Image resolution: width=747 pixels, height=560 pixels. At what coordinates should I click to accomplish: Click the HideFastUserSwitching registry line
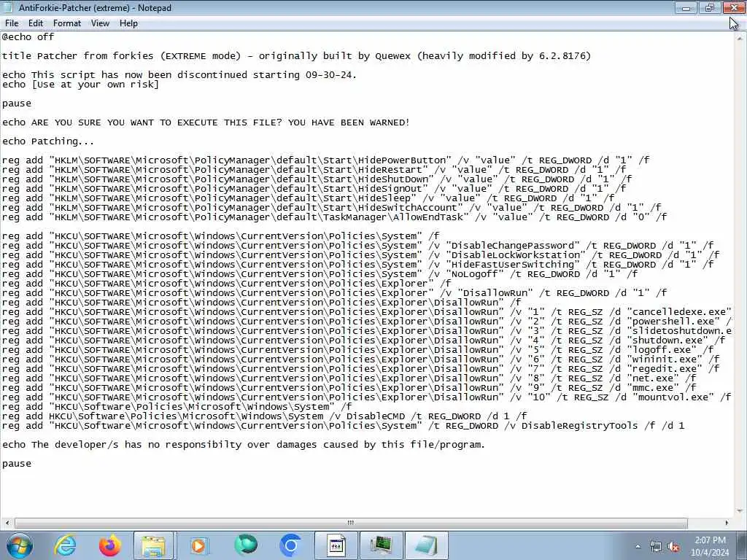pos(357,265)
